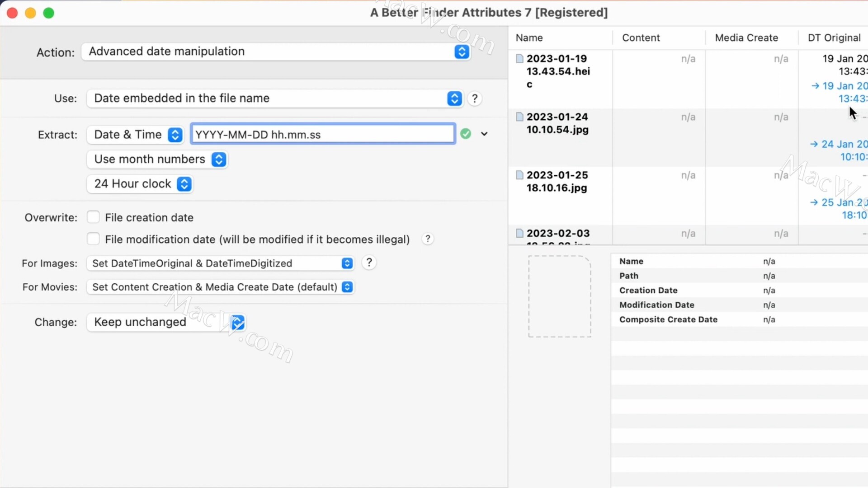The height and width of the screenshot is (488, 868).
Task: Open 24 Hour clock dropdown
Action: click(140, 184)
